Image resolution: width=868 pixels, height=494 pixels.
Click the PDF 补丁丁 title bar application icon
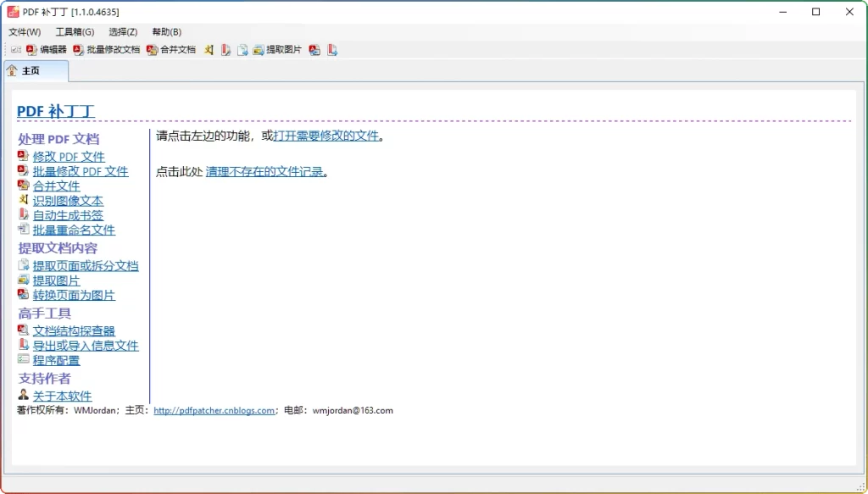[12, 11]
